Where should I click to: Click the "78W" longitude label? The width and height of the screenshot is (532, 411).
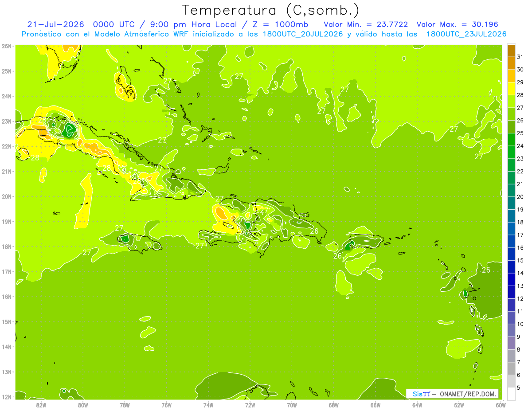coord(125,405)
